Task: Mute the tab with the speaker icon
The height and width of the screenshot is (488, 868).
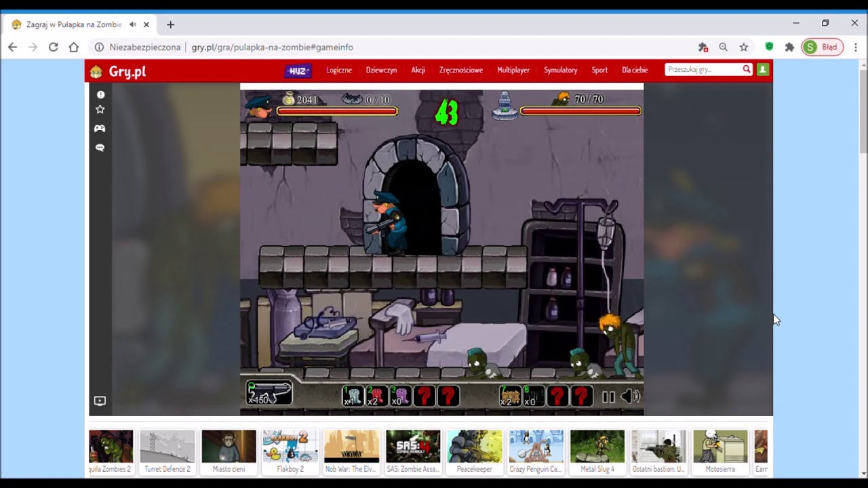Action: (132, 24)
